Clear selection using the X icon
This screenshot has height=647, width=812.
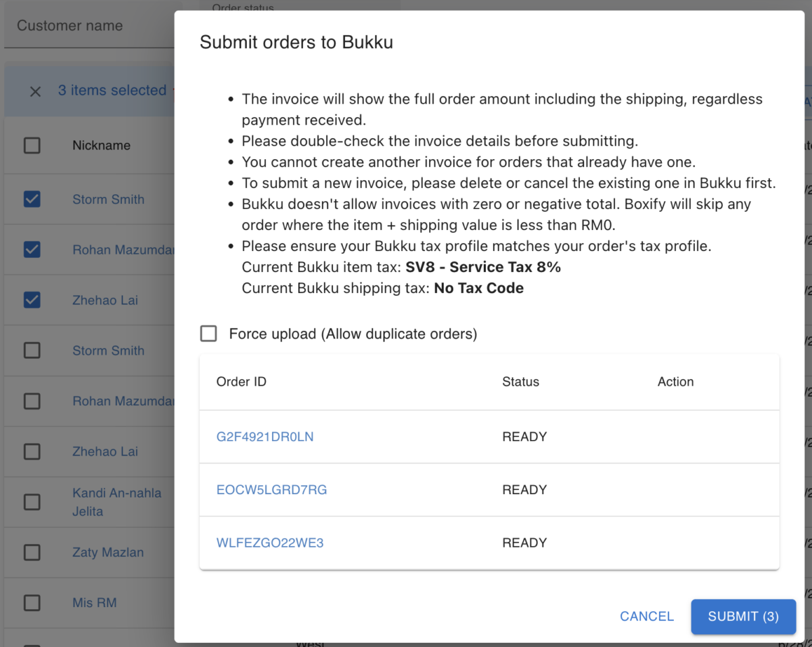pyautogui.click(x=35, y=91)
